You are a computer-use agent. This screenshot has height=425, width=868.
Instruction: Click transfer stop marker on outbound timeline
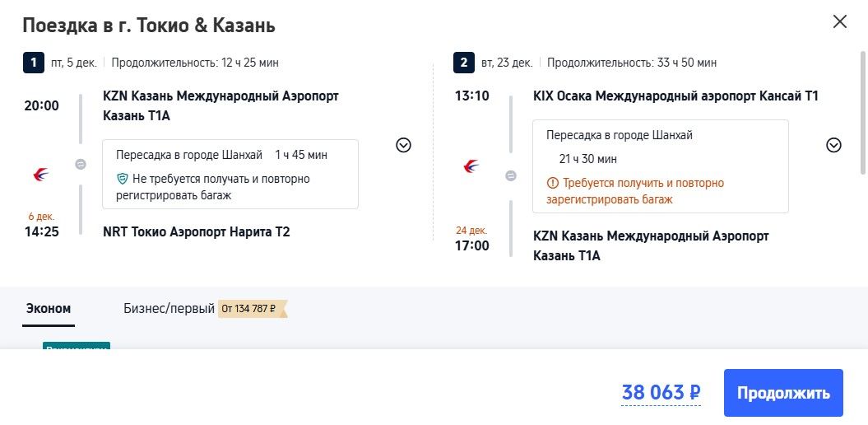point(81,164)
